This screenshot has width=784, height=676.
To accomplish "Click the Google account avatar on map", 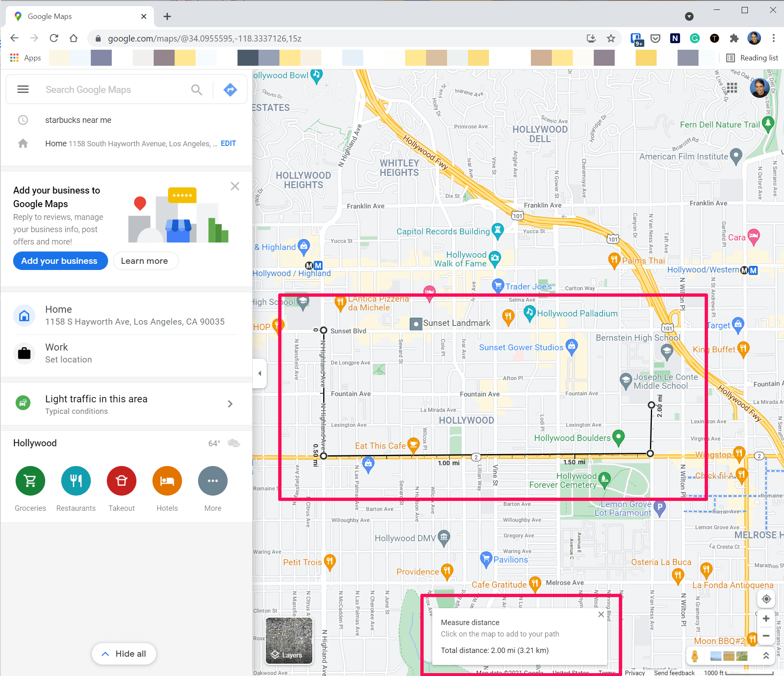I will (x=760, y=87).
